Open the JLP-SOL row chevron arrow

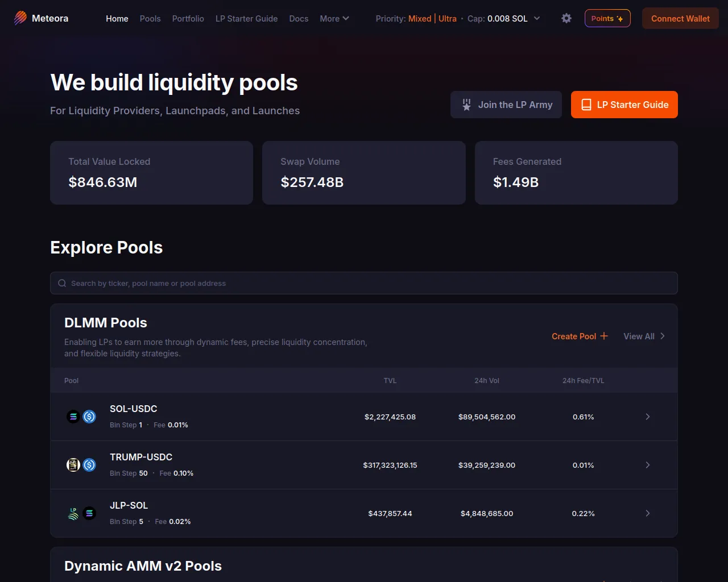(647, 513)
